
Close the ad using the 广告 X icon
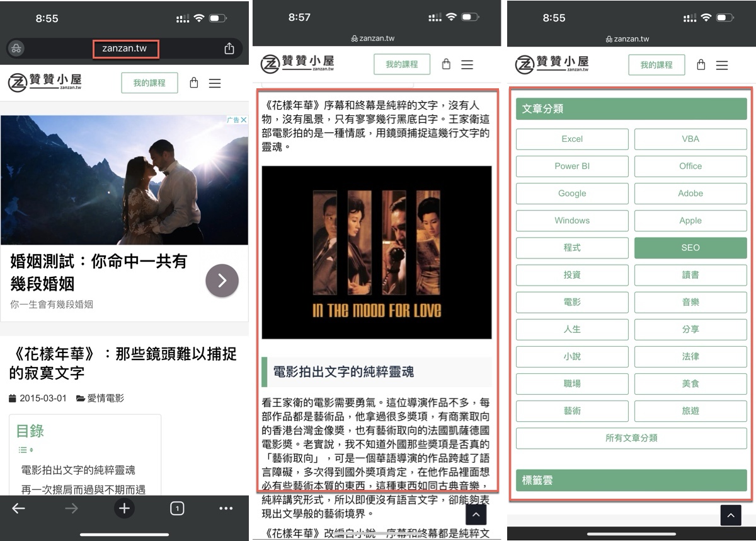pyautogui.click(x=237, y=120)
